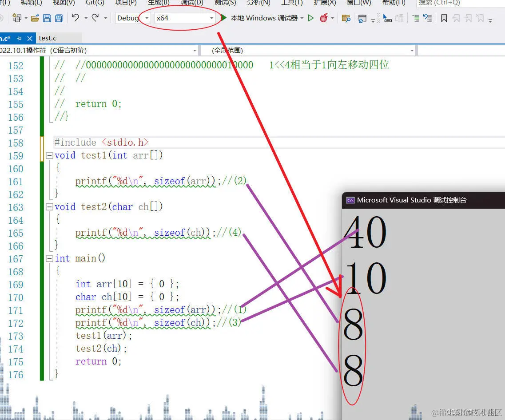This screenshot has width=505, height=420.
Task: Click 'int arr[10] = { 0 };' line
Action: point(127,284)
